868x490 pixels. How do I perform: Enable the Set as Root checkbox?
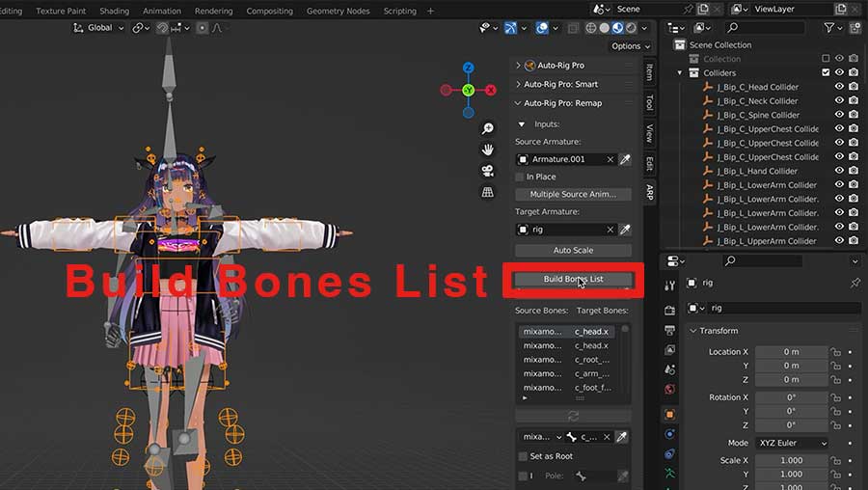523,456
